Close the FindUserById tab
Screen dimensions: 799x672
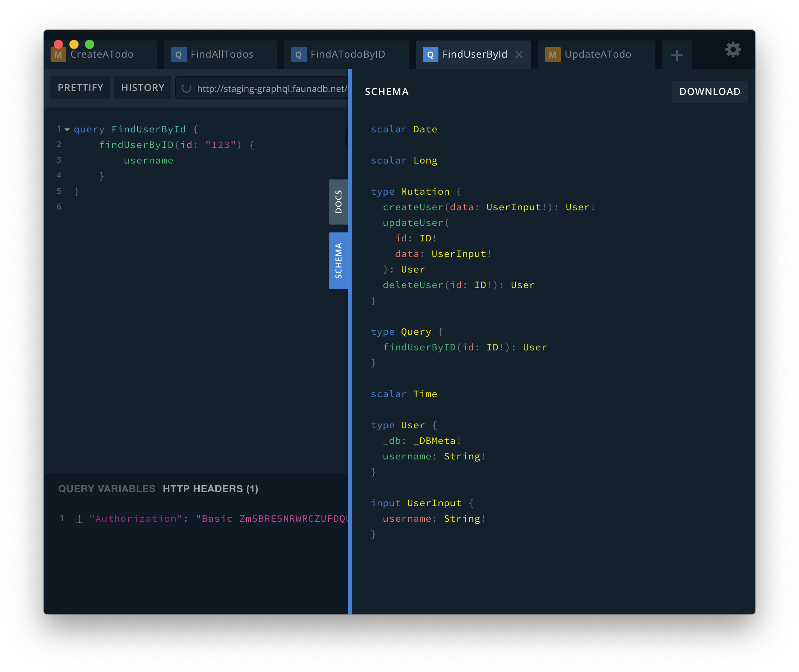pos(519,55)
